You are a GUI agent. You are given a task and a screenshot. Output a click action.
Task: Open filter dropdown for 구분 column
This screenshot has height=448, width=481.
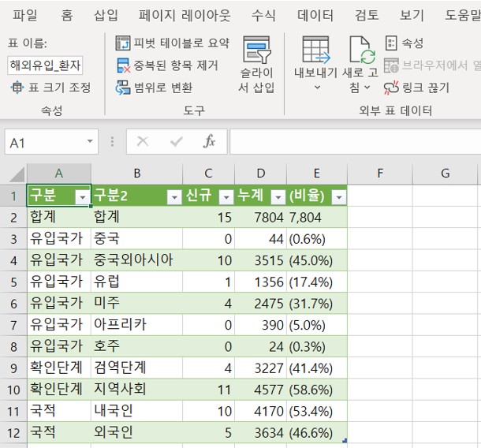tap(83, 197)
